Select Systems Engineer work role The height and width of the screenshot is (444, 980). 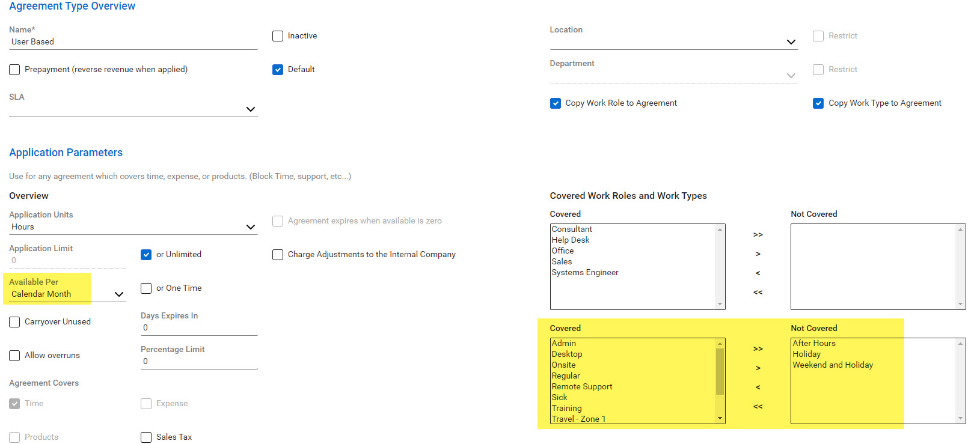pyautogui.click(x=585, y=273)
